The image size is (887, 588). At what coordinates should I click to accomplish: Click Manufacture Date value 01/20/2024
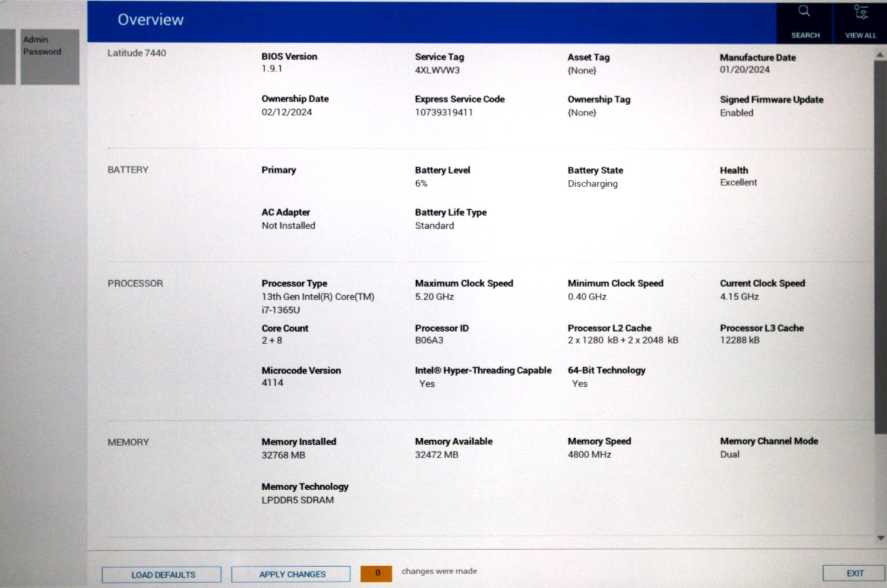tap(745, 70)
